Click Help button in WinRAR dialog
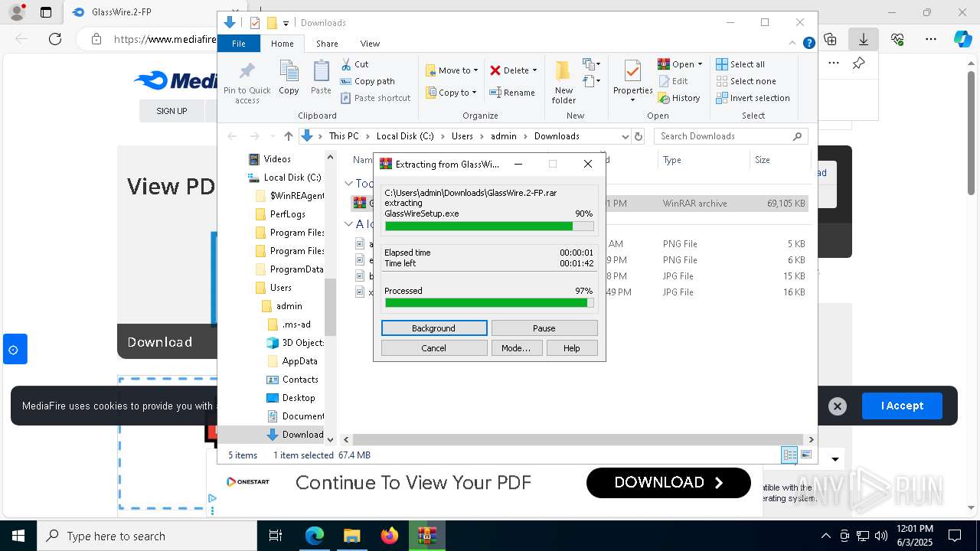The height and width of the screenshot is (551, 980). [572, 347]
